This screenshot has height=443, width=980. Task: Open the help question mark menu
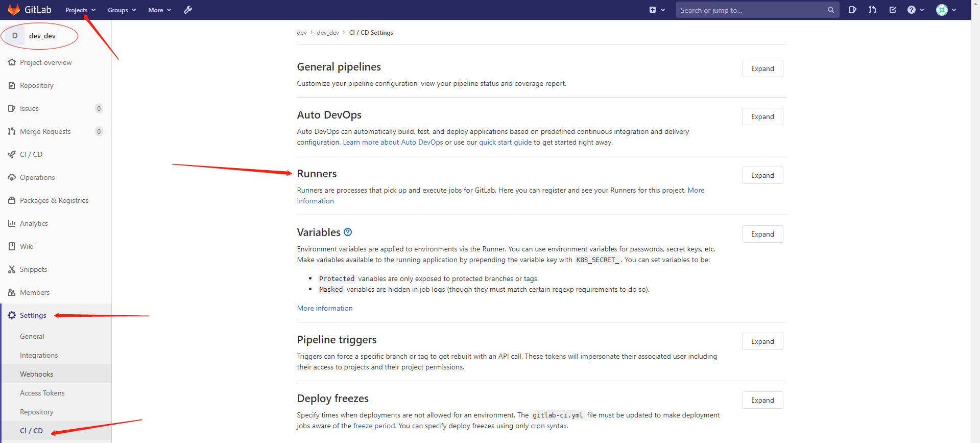click(916, 10)
